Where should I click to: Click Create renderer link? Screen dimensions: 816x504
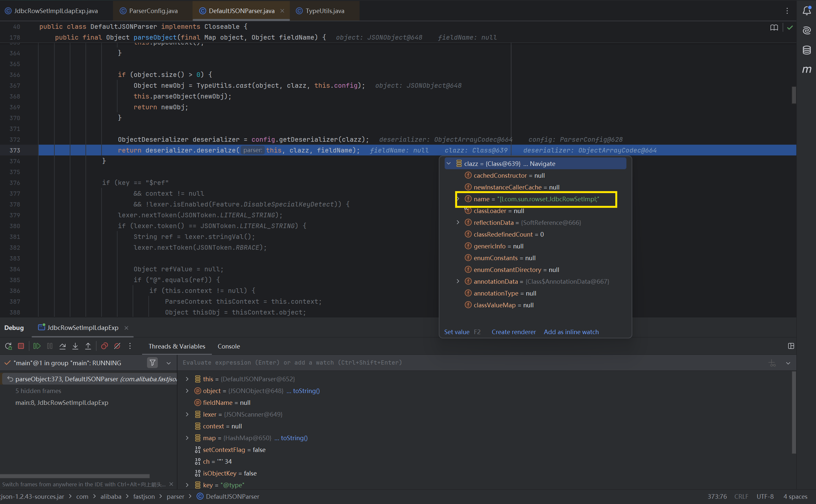(x=513, y=332)
